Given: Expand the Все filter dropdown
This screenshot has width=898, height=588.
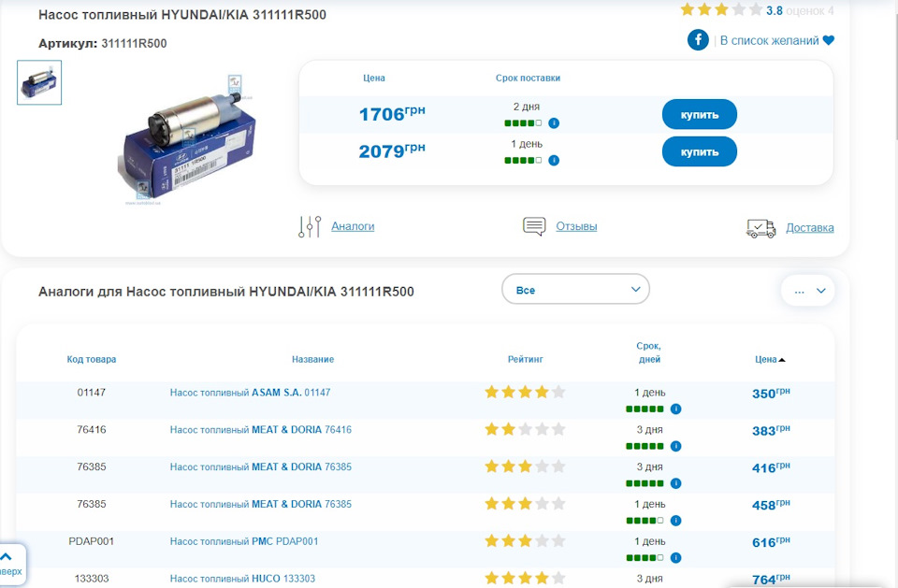Looking at the screenshot, I should click(x=575, y=289).
